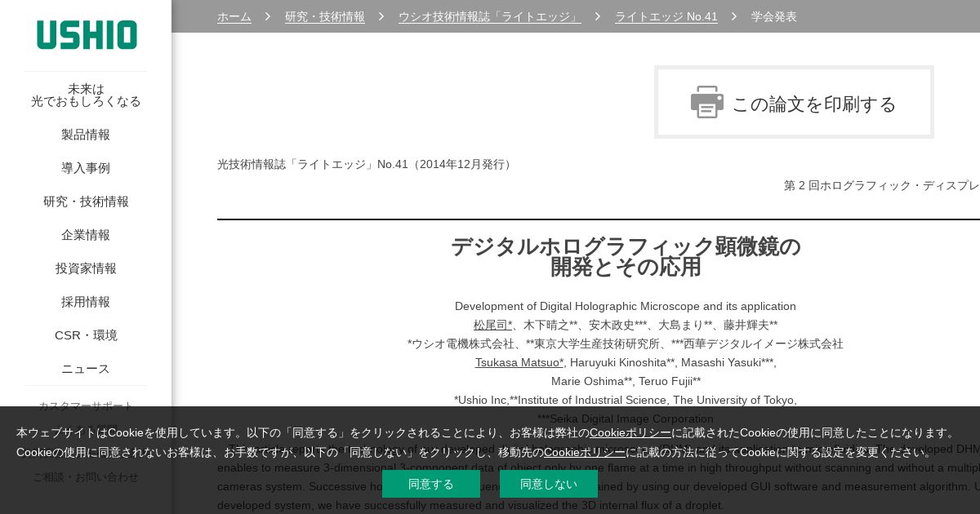Click the USHIO logo
Image resolution: width=980 pixels, height=514 pixels.
point(87,35)
